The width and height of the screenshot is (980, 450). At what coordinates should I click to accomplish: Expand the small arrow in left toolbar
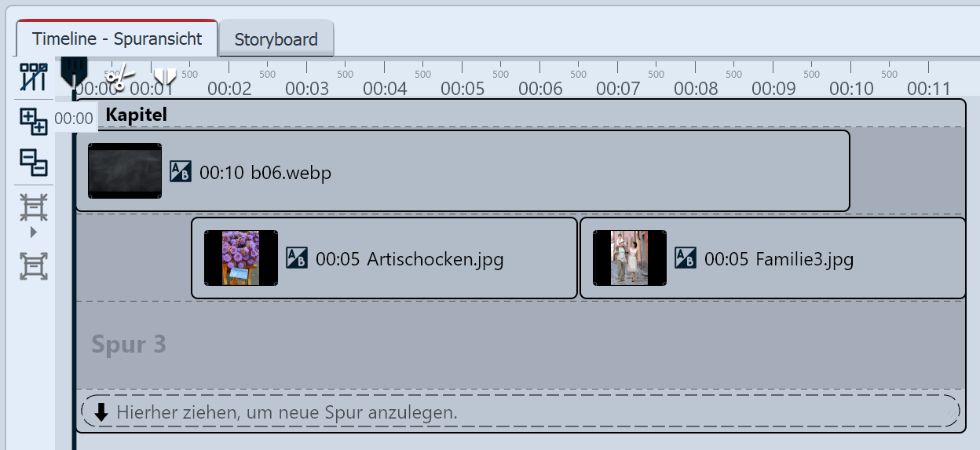pos(33,232)
